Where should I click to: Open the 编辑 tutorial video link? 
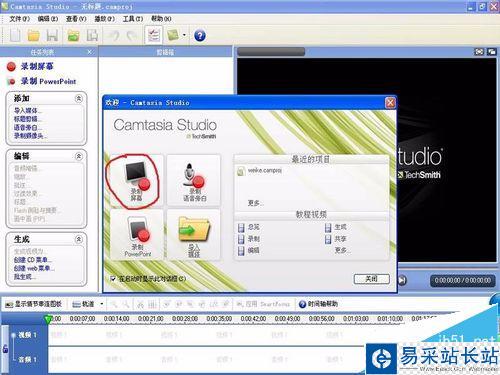[x=249, y=251]
